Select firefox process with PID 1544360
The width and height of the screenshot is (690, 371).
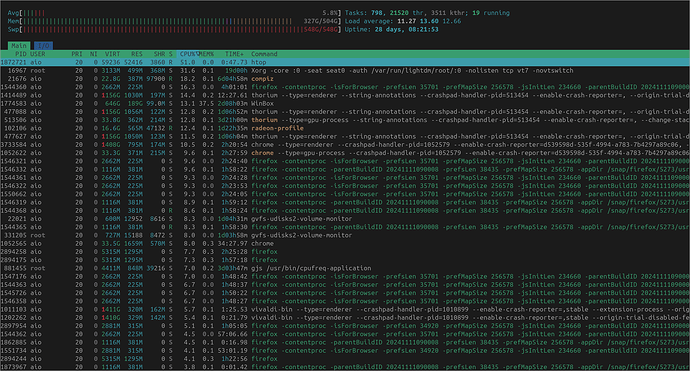(x=345, y=87)
